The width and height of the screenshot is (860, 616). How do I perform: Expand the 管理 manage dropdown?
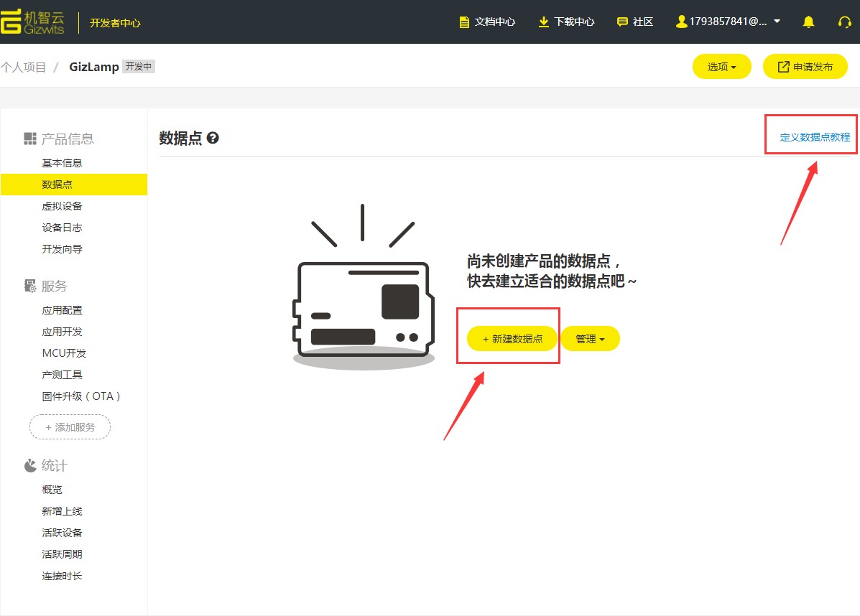tap(590, 339)
